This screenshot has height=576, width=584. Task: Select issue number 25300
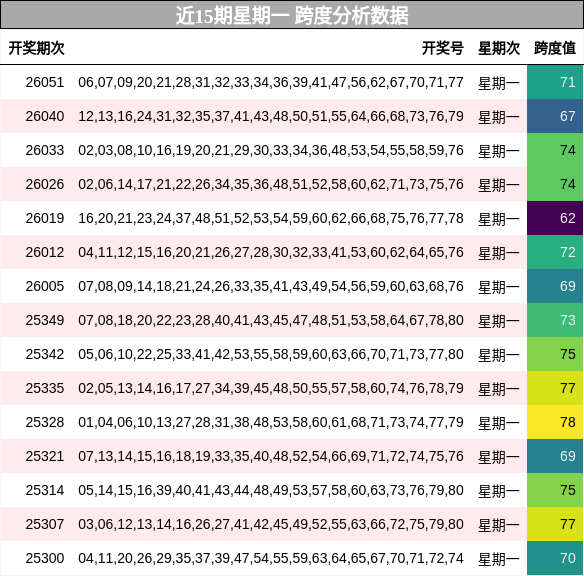click(x=45, y=558)
